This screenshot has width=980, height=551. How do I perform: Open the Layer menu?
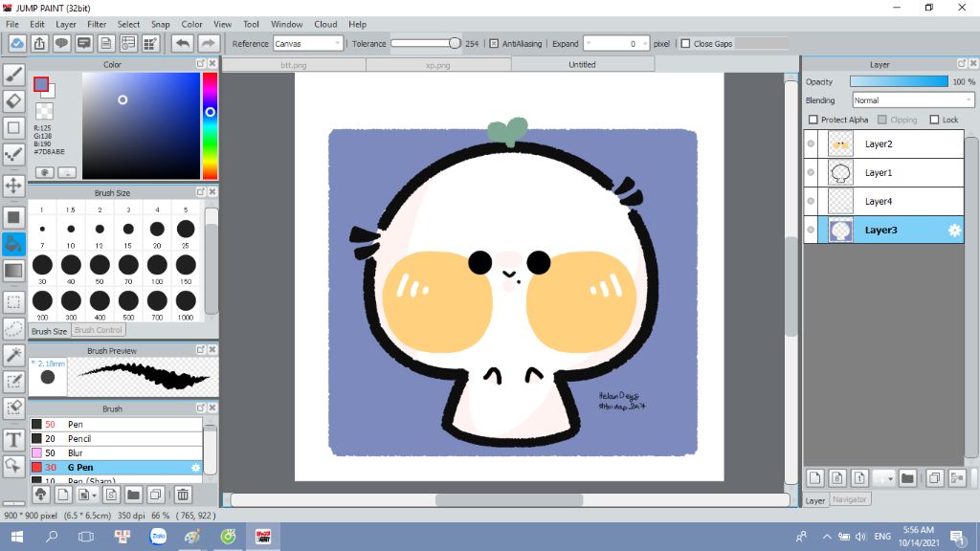click(66, 24)
